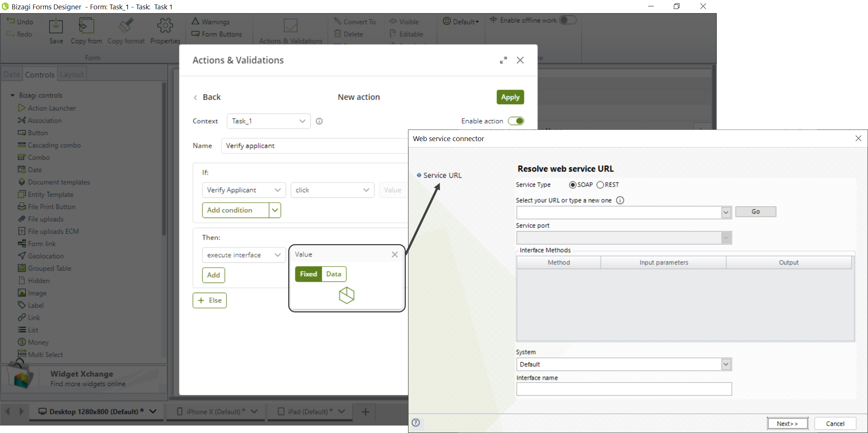
Task: Click Next in Web service connector
Action: pyautogui.click(x=787, y=424)
